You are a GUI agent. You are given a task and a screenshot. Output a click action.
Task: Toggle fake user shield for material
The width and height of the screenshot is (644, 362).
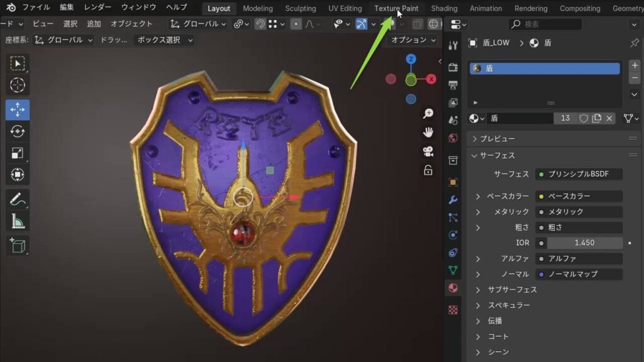click(x=584, y=118)
